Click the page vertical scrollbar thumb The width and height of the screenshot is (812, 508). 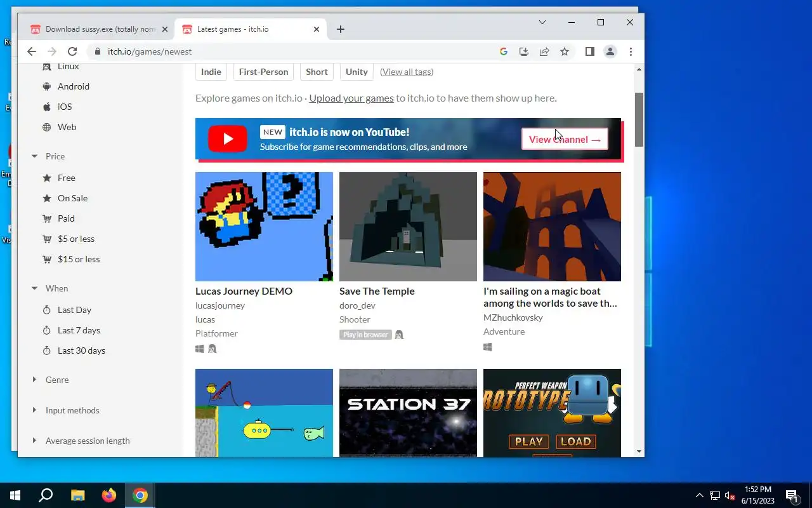[x=639, y=119]
